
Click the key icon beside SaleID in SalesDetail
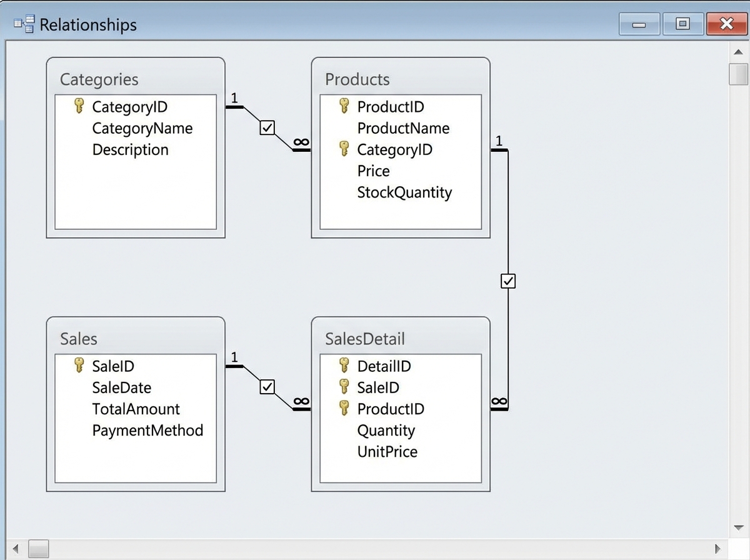[344, 387]
